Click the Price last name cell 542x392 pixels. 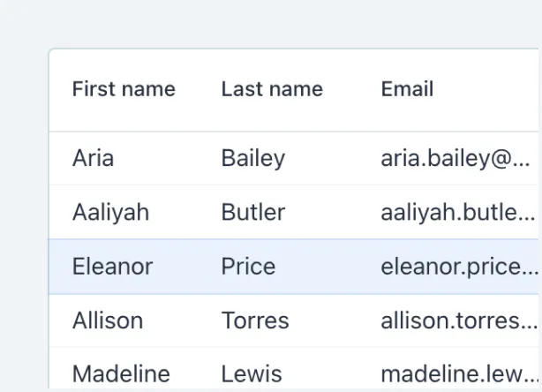(248, 267)
